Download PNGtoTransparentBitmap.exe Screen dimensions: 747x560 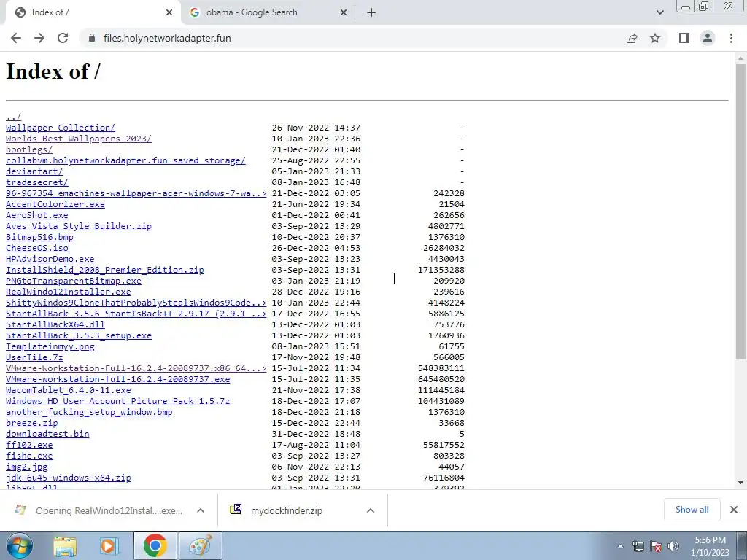74,281
